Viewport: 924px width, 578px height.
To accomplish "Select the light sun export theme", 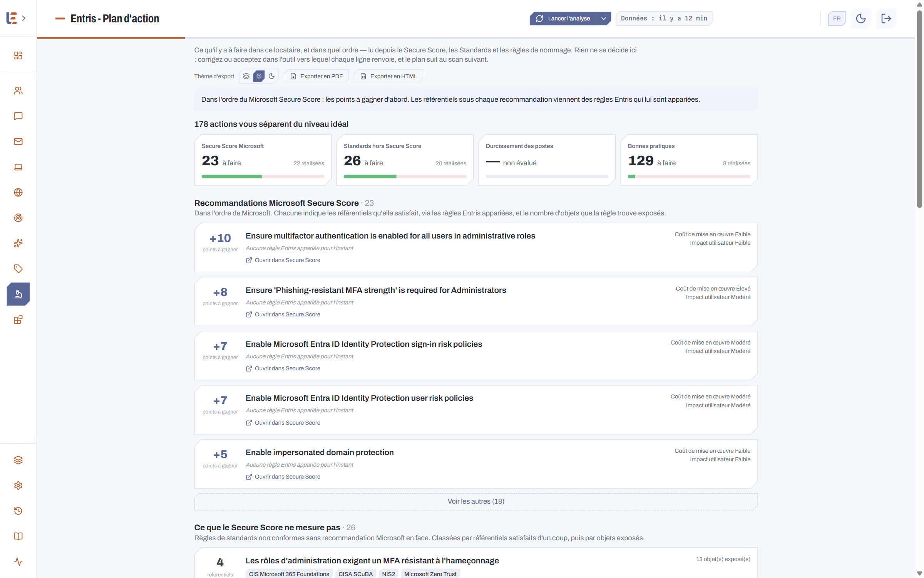I will (259, 76).
